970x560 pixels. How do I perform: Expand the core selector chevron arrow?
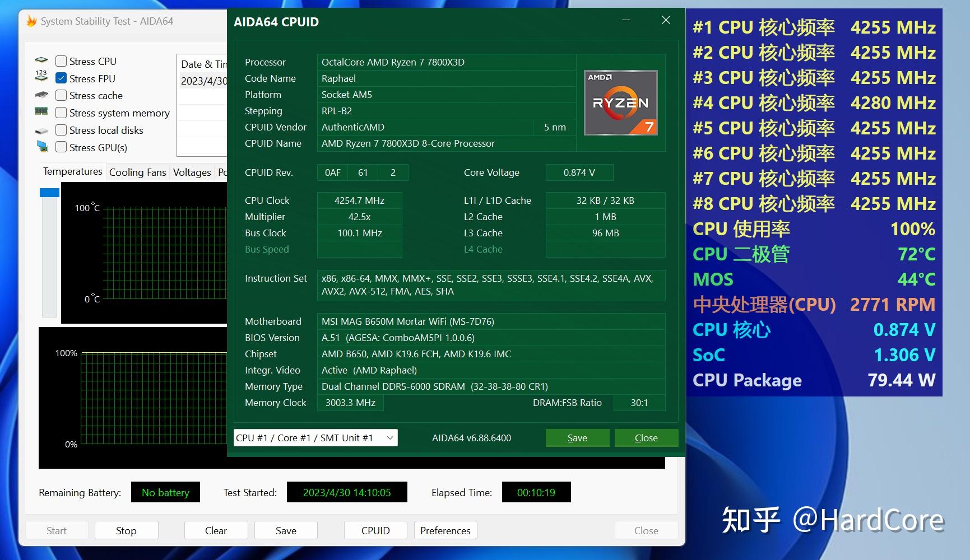389,437
